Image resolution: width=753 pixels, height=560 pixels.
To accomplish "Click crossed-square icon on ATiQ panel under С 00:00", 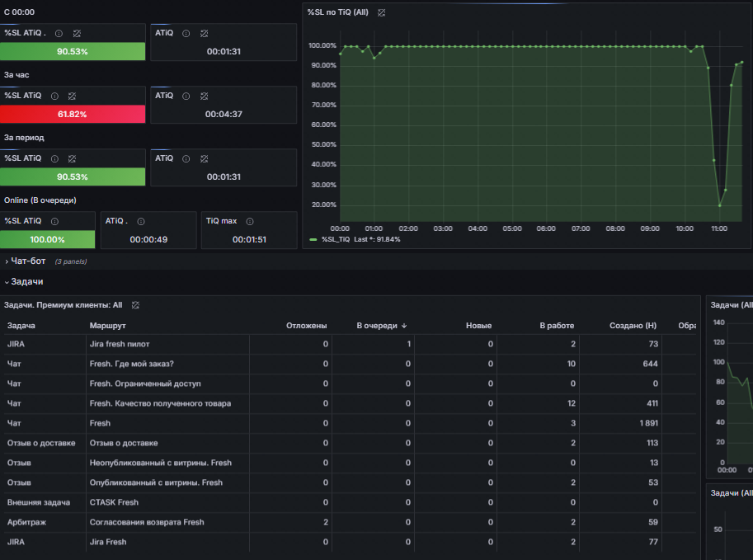I will click(205, 33).
